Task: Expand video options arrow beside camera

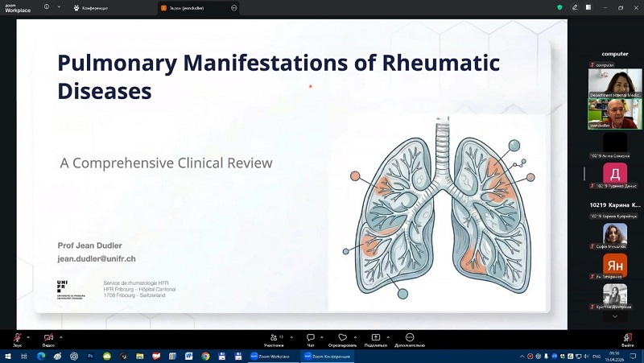Action: click(x=61, y=336)
